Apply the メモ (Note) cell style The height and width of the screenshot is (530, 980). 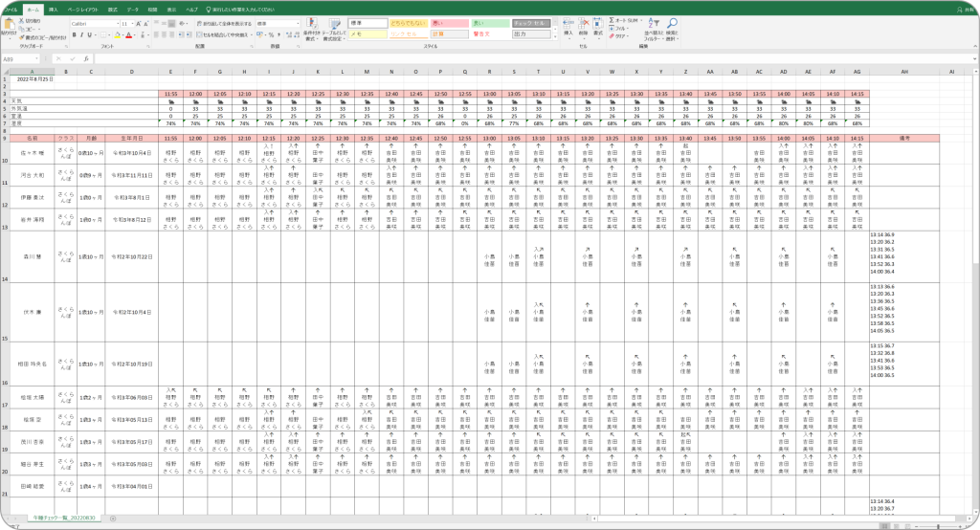click(368, 33)
